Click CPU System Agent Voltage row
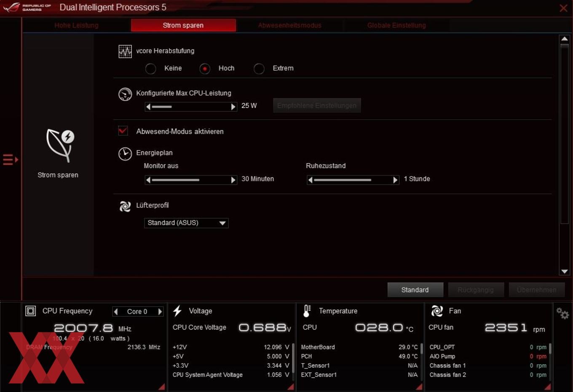Image resolution: width=573 pixels, height=392 pixels. 231,375
